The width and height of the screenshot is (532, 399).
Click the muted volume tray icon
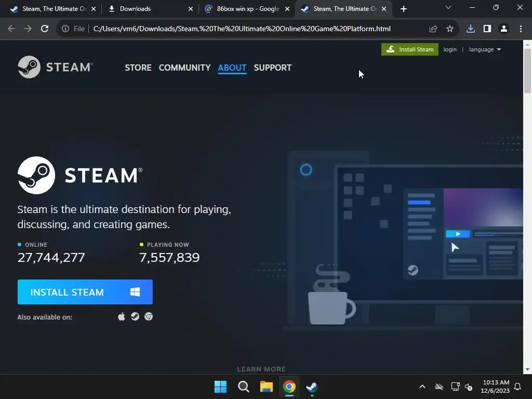click(x=469, y=387)
